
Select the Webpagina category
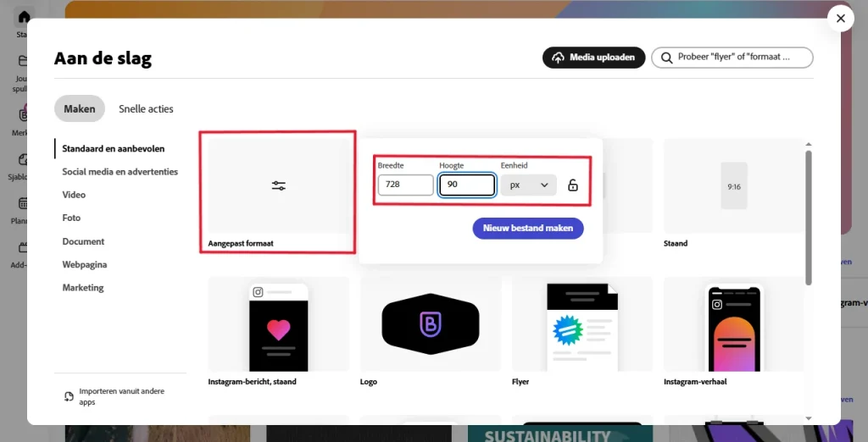85,264
